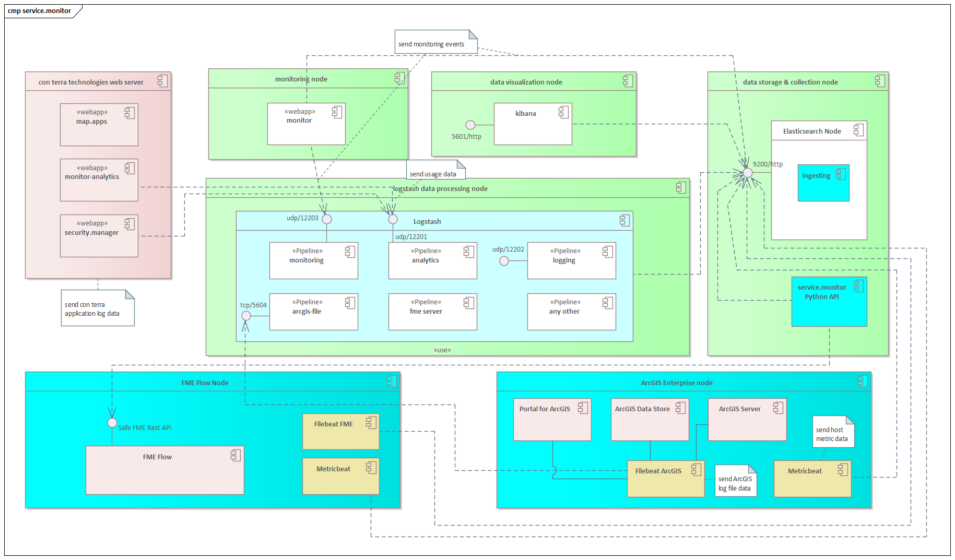Click component icon of security.manager webapp

pyautogui.click(x=129, y=224)
